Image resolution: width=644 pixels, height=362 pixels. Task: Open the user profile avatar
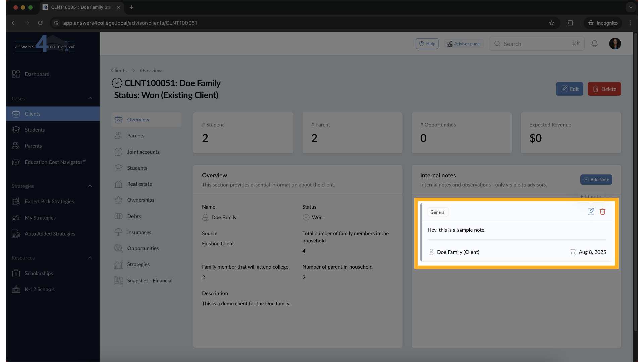[615, 44]
